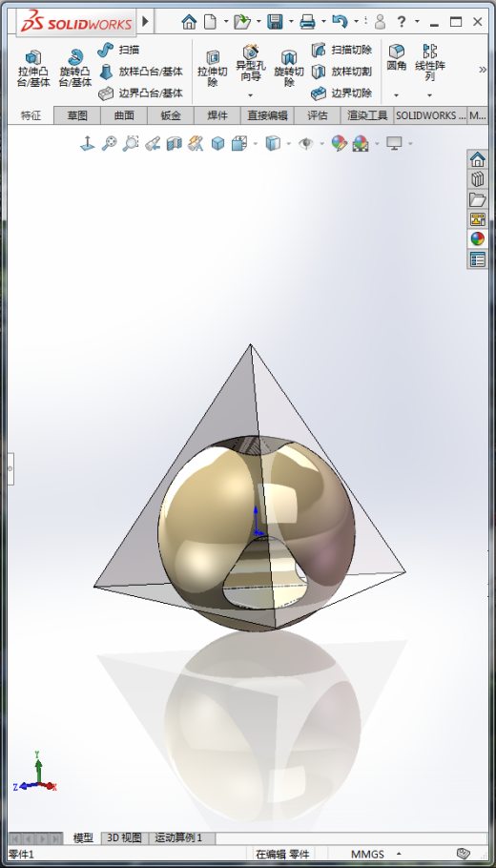Open dropdown arrow next to Undo icon

pyautogui.click(x=356, y=22)
